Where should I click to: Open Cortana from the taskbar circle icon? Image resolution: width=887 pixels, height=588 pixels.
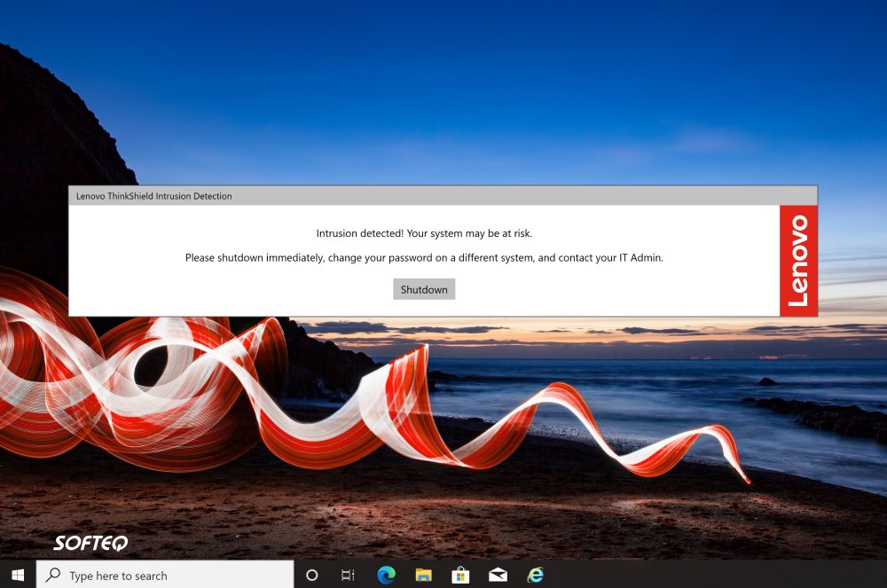pyautogui.click(x=311, y=575)
